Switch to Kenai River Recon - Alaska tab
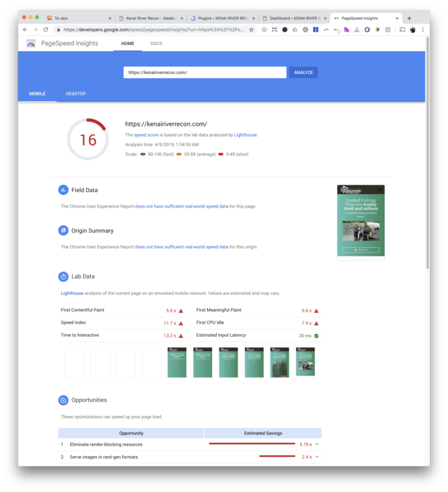Screen dimensions: 448x492 151,18
